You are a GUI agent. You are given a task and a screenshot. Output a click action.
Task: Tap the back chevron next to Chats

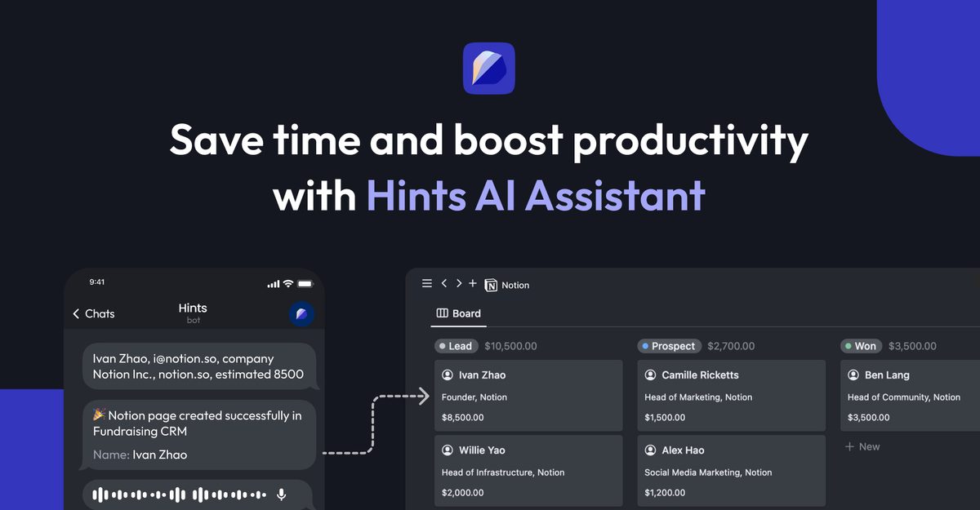(76, 313)
